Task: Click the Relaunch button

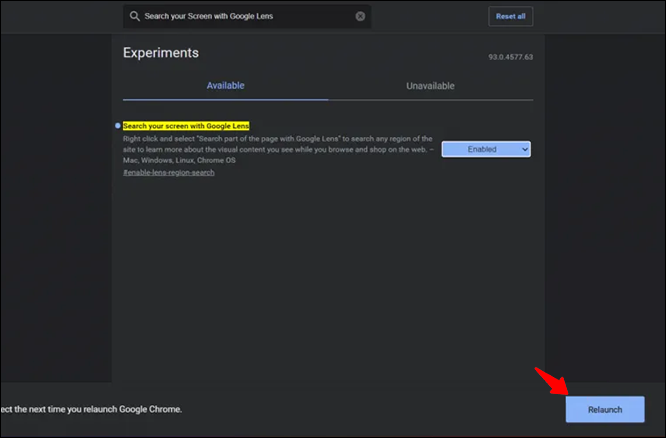Action: click(x=605, y=410)
